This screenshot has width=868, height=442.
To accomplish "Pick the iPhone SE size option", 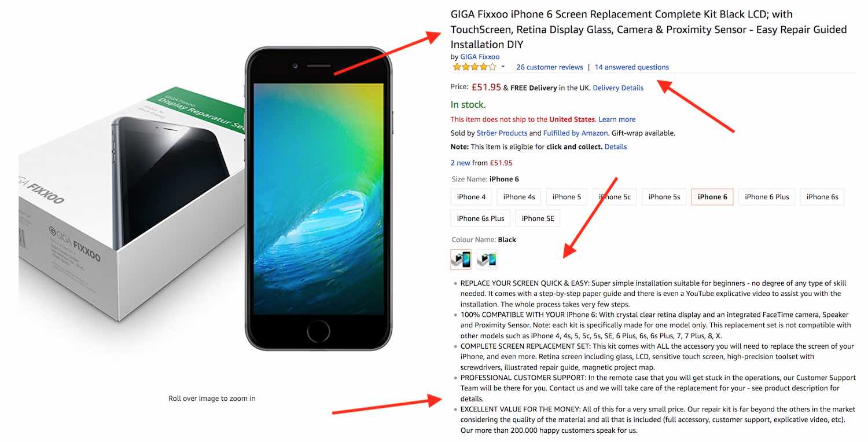I will (x=538, y=218).
